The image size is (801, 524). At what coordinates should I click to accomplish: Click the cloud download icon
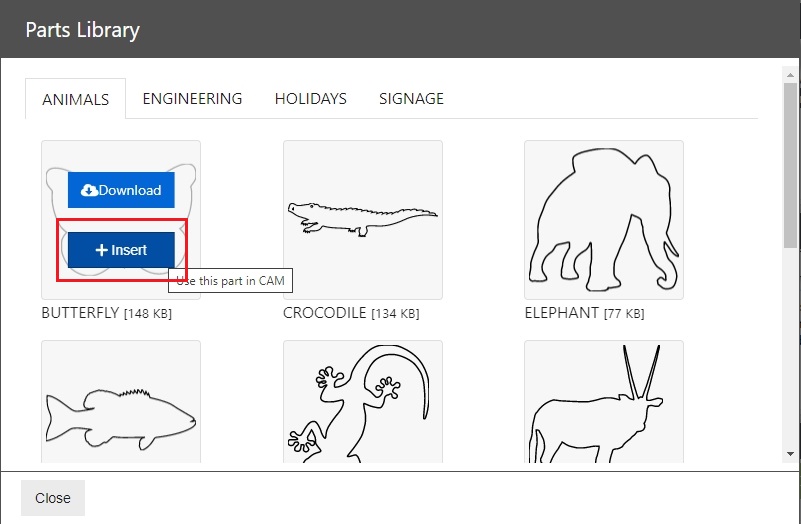coord(89,190)
